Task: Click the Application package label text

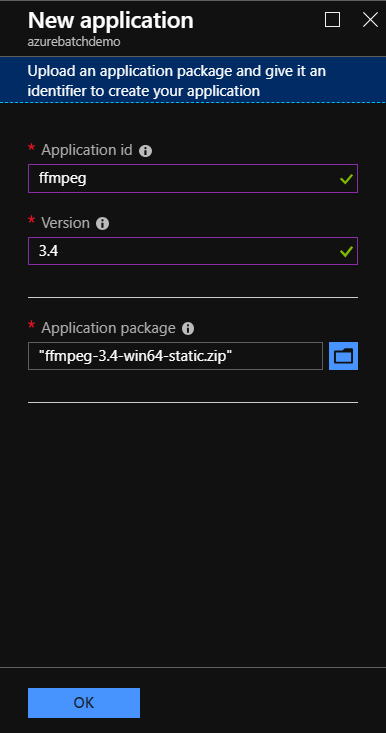Action: point(108,328)
